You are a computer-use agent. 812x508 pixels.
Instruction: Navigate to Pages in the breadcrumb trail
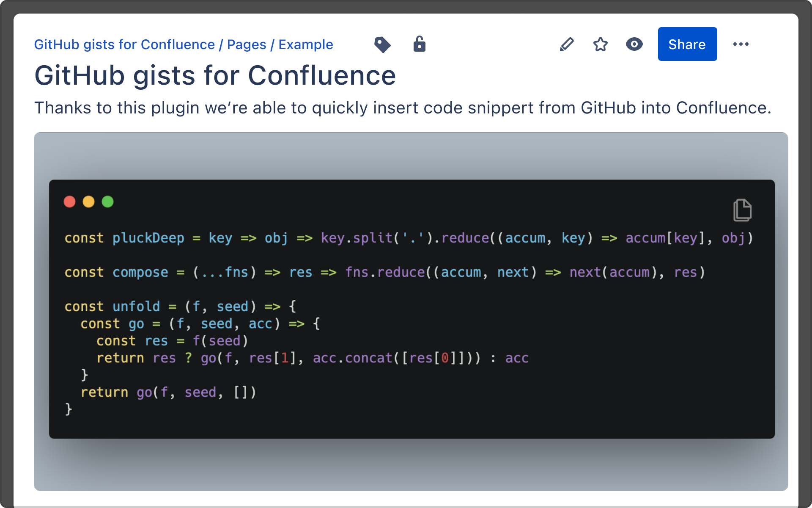click(x=246, y=44)
